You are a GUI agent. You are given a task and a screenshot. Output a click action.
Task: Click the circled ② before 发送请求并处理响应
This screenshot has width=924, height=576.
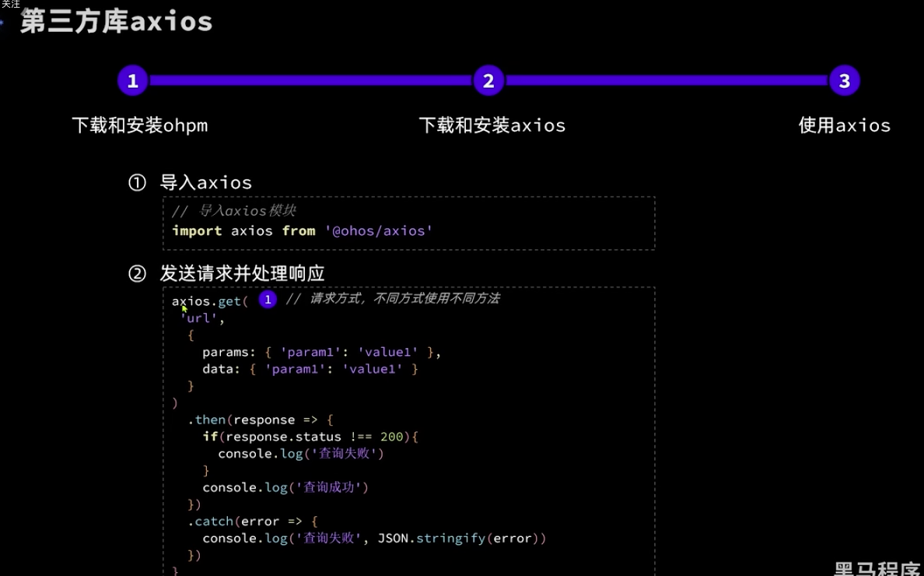[x=137, y=274]
